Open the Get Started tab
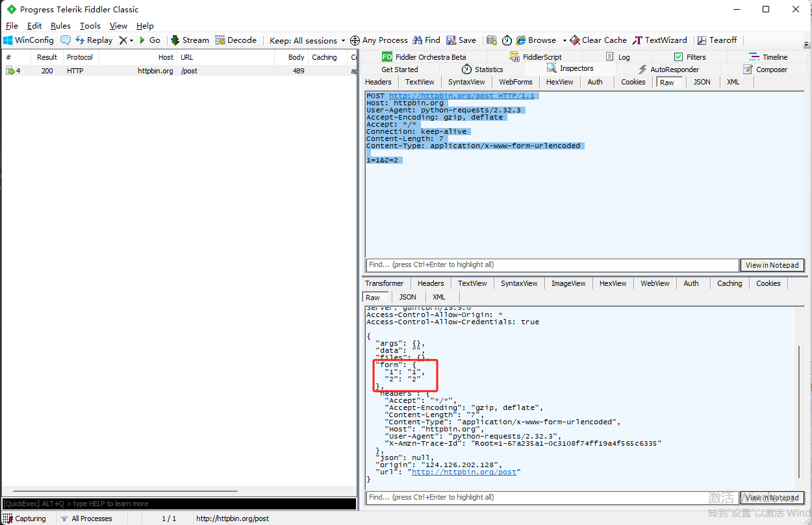812x525 pixels. click(400, 70)
